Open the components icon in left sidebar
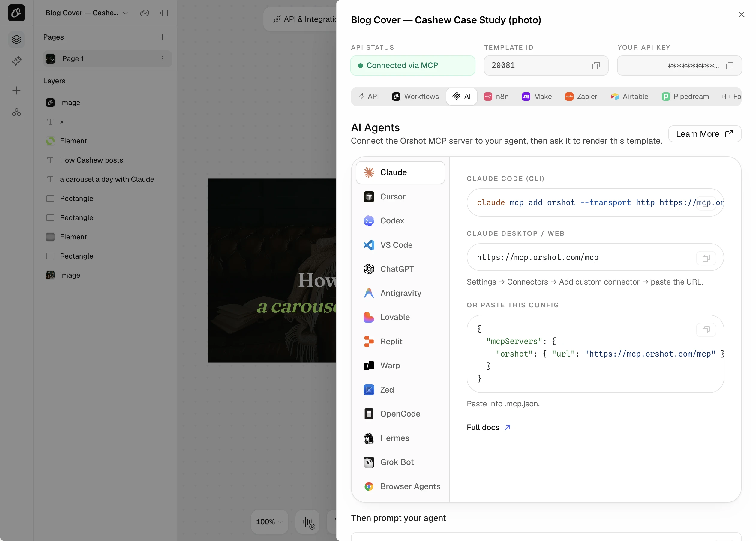This screenshot has width=756, height=541. tap(16, 112)
